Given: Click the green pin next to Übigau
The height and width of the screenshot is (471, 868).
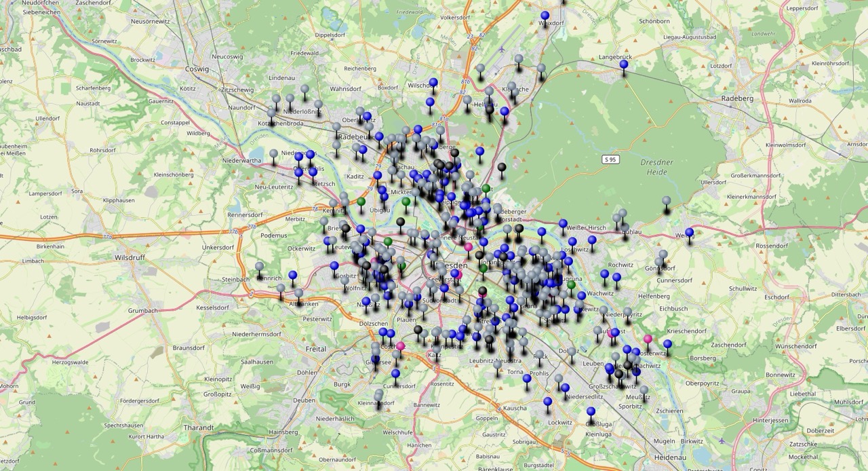Looking at the screenshot, I should tap(406, 202).
